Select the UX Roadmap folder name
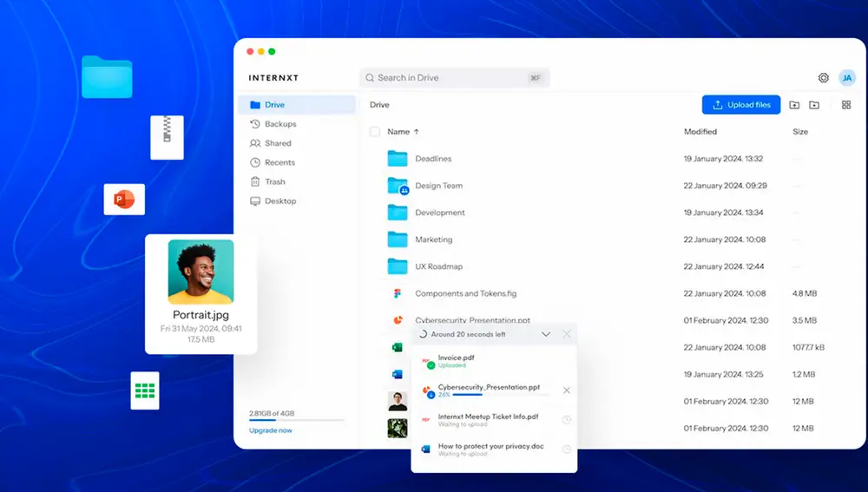The height and width of the screenshot is (492, 868). click(439, 266)
